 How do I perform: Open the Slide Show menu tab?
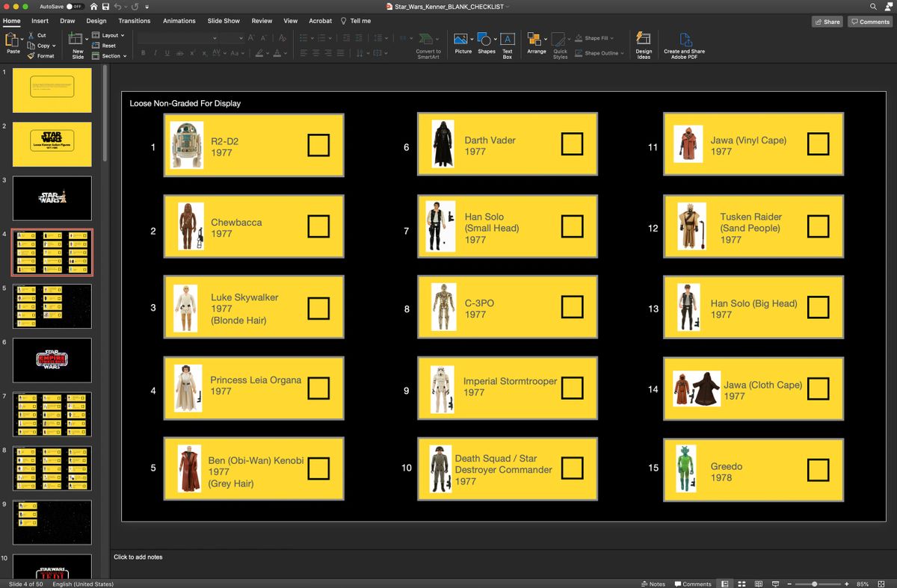click(x=224, y=21)
